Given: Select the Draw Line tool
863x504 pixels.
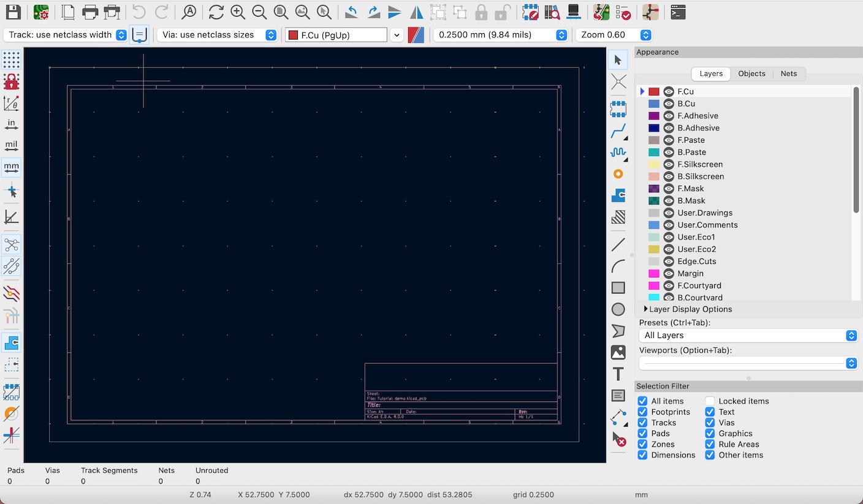Looking at the screenshot, I should [x=618, y=245].
